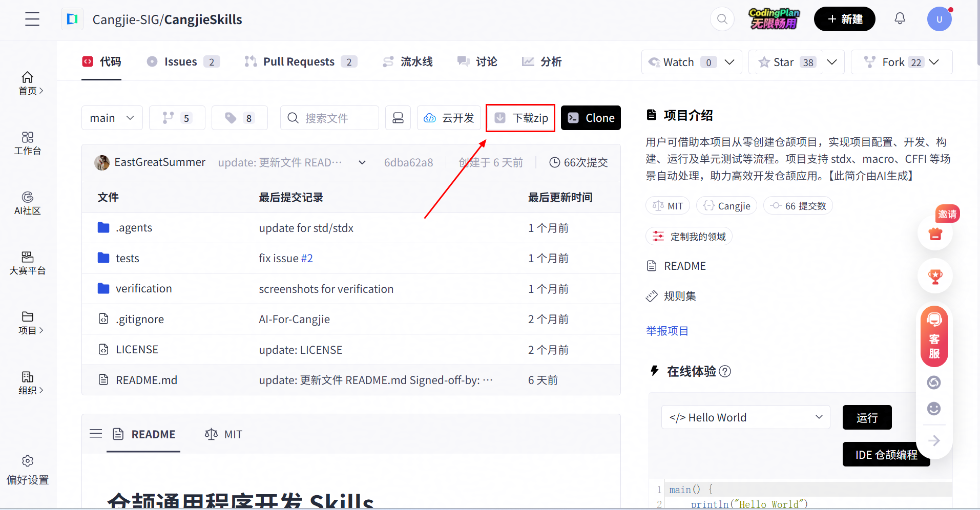980x510 pixels.
Task: Open AI社区 in the sidebar
Action: point(28,203)
